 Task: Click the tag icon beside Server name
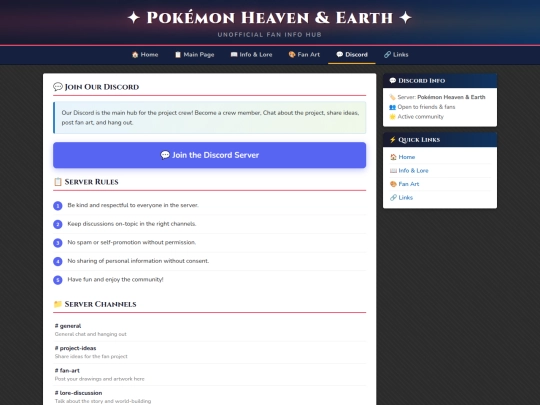point(392,97)
